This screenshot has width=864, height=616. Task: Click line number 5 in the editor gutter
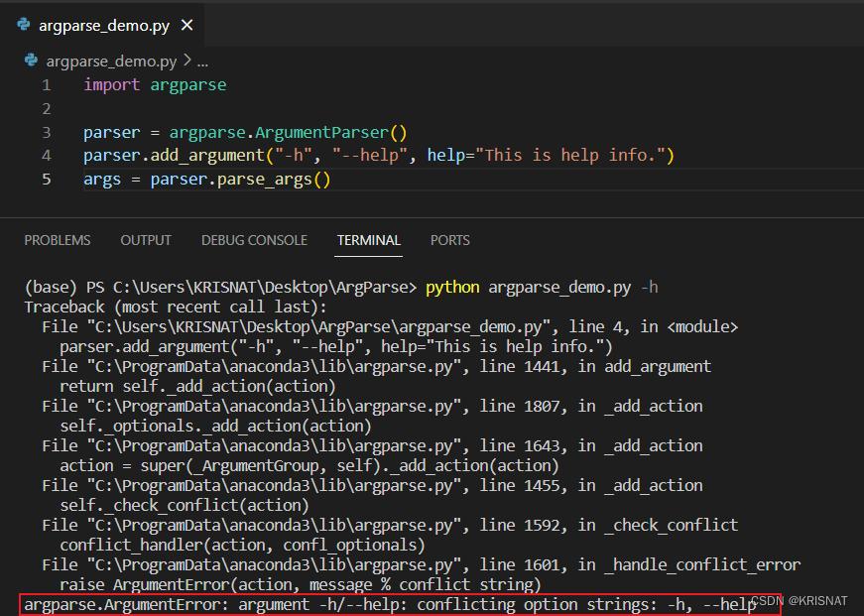coord(46,180)
